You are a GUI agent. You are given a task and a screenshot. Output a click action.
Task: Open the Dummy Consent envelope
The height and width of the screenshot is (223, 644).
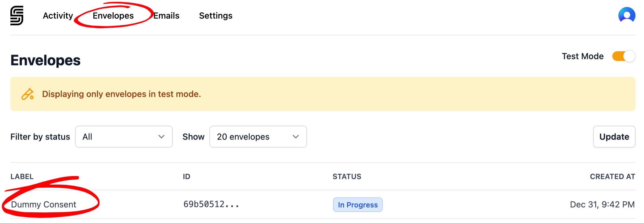click(44, 204)
